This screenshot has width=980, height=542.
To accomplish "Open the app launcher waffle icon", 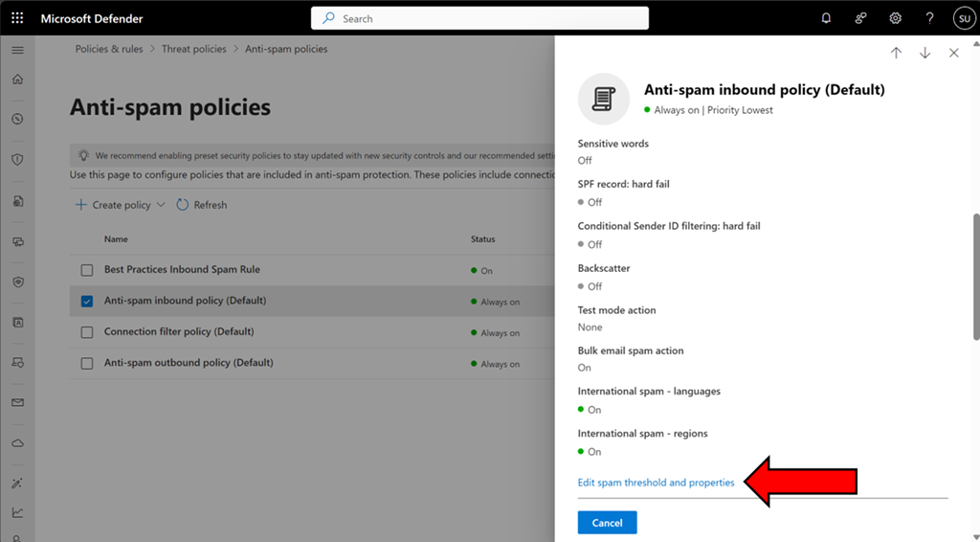I will click(x=17, y=18).
